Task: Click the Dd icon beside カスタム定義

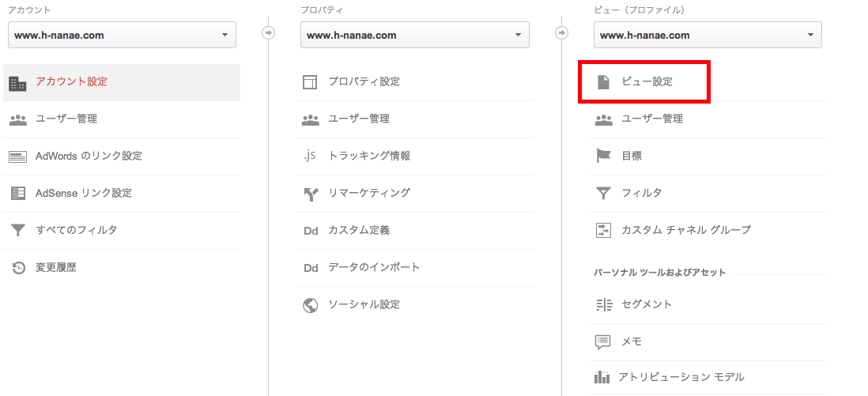Action: 311,231
